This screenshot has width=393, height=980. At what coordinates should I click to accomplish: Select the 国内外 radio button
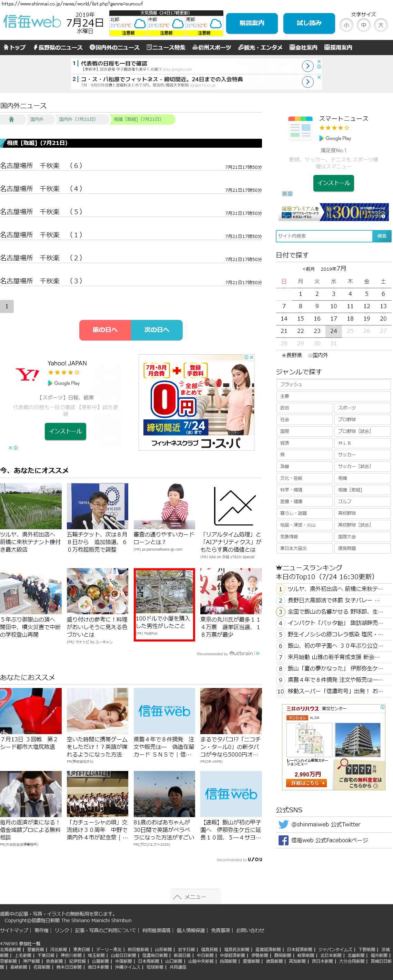pyautogui.click(x=310, y=355)
